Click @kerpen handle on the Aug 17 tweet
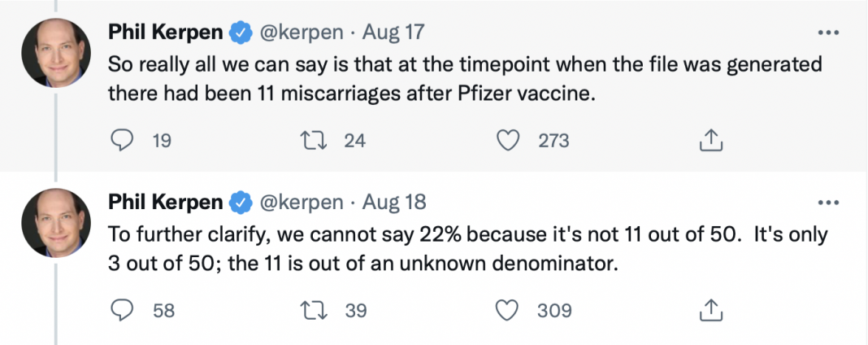Screen dimensions: 868x345 coord(303,33)
